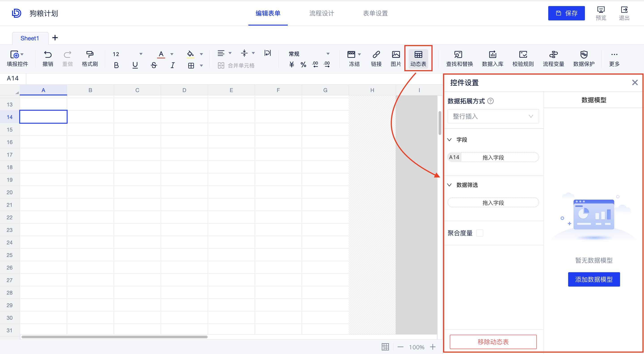
Task: Click the 添加数据模型 button
Action: (x=594, y=279)
